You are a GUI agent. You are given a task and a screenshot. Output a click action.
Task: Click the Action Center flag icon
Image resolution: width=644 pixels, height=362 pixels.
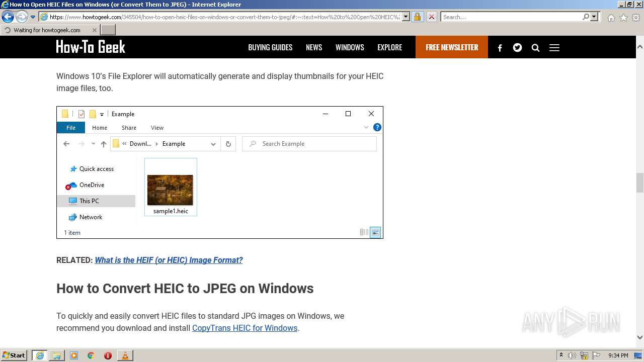(596, 355)
